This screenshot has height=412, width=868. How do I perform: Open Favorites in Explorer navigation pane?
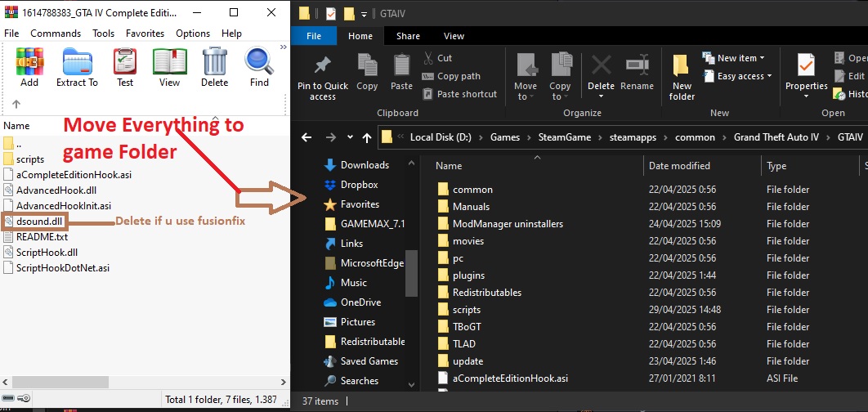click(x=351, y=204)
